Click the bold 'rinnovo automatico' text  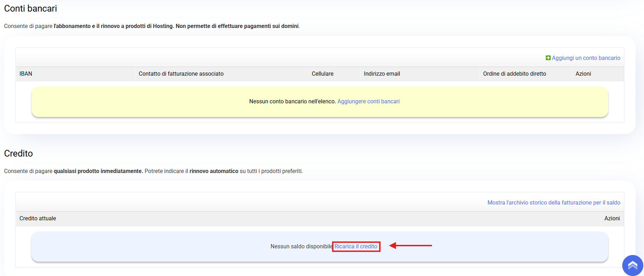214,171
